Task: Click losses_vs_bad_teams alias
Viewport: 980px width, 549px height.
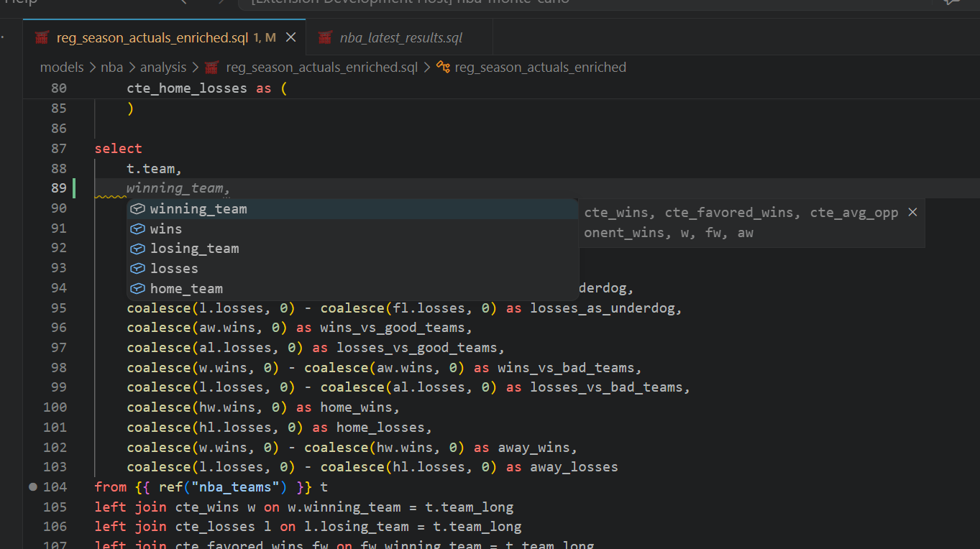Action: (x=606, y=387)
